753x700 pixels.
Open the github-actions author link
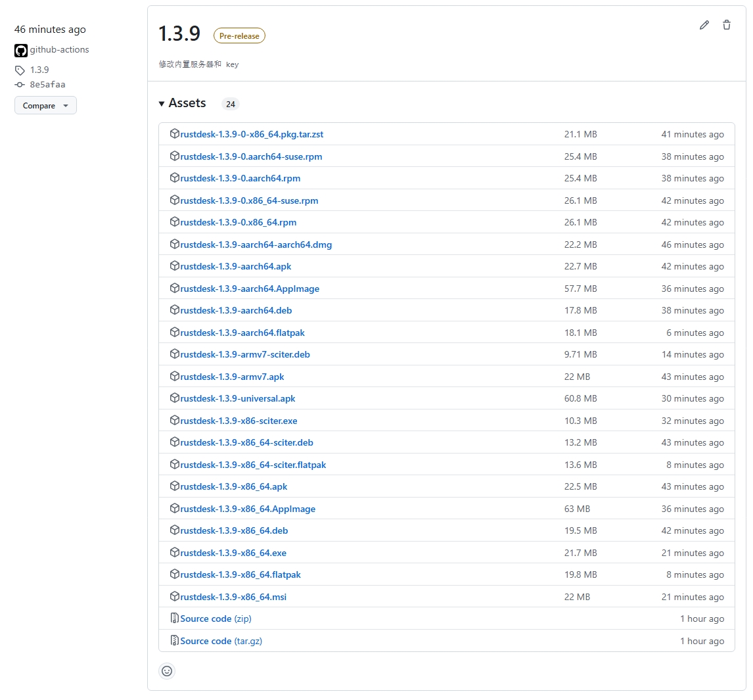coord(60,49)
